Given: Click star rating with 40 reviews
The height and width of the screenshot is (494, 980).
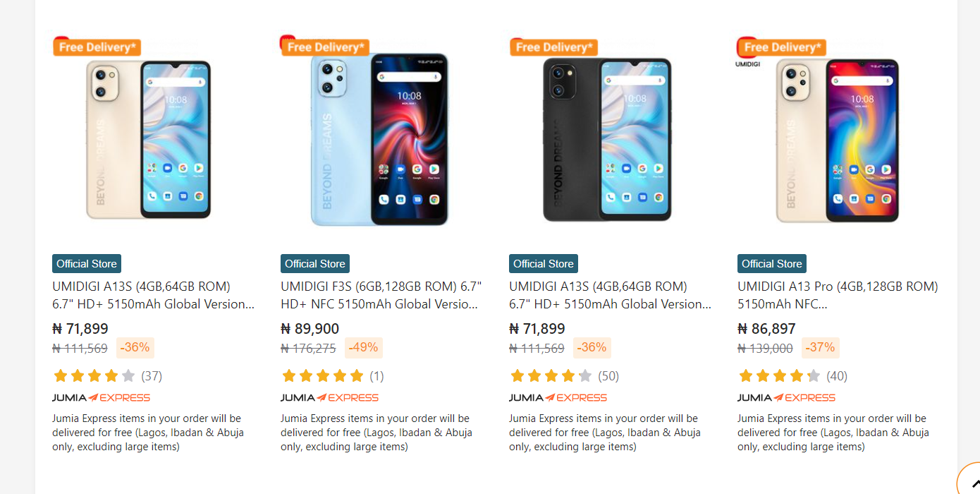Looking at the screenshot, I should [792, 375].
